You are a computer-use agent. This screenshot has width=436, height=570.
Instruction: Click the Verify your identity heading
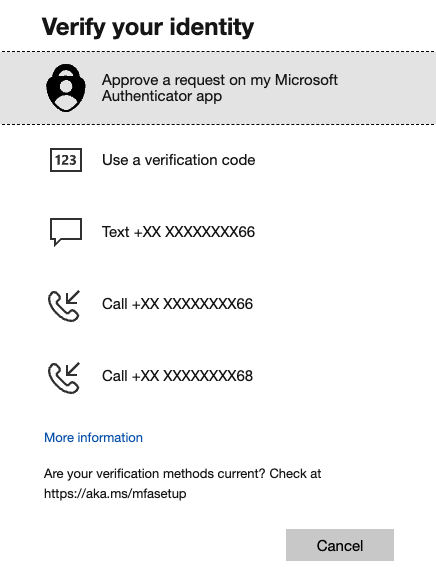148,28
